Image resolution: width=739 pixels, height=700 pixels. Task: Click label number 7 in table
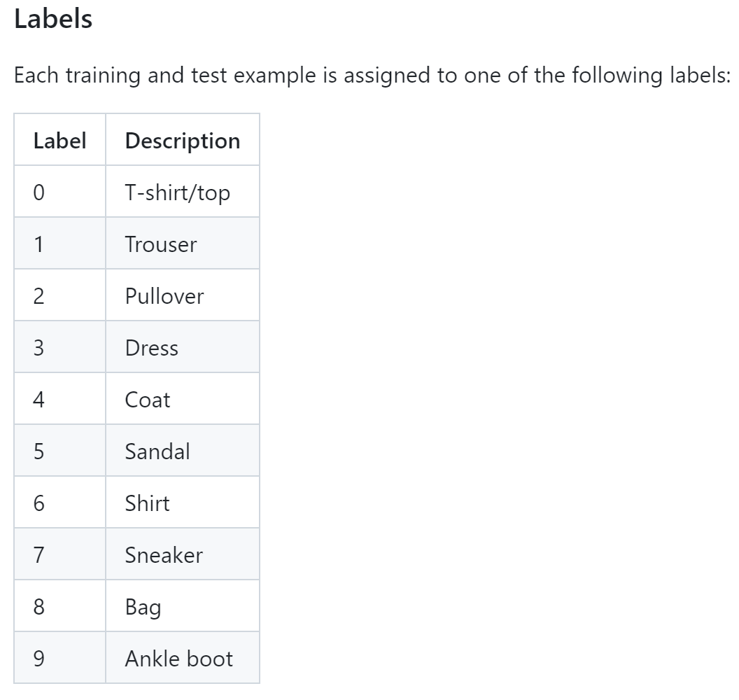pyautogui.click(x=38, y=555)
